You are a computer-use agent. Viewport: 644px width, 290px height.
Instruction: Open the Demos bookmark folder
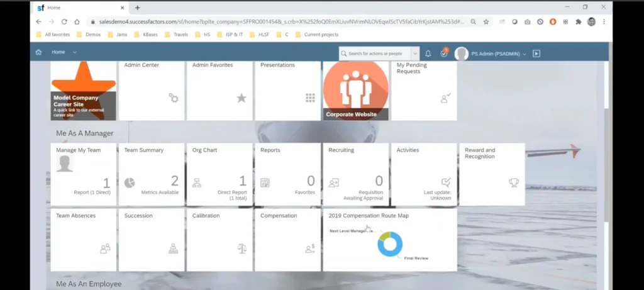(89, 35)
